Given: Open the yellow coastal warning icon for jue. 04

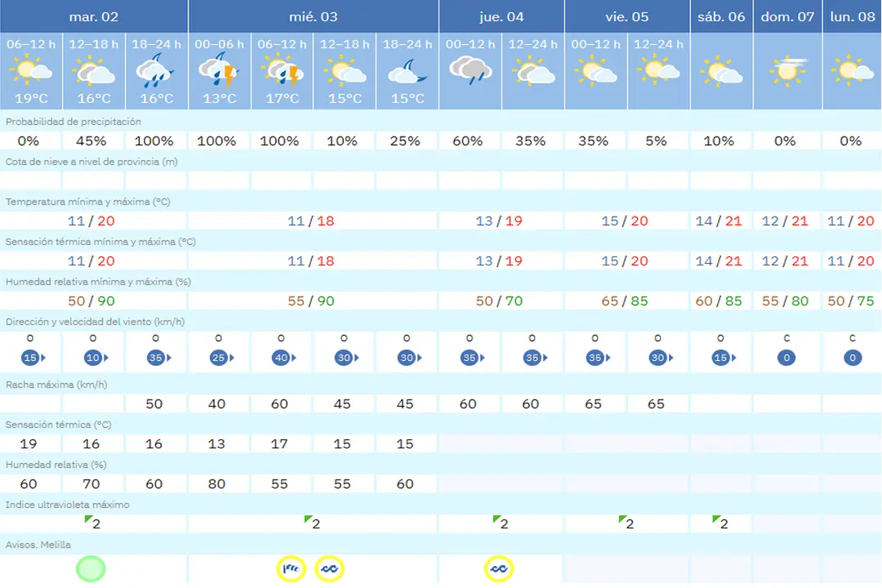Looking at the screenshot, I should [x=498, y=568].
